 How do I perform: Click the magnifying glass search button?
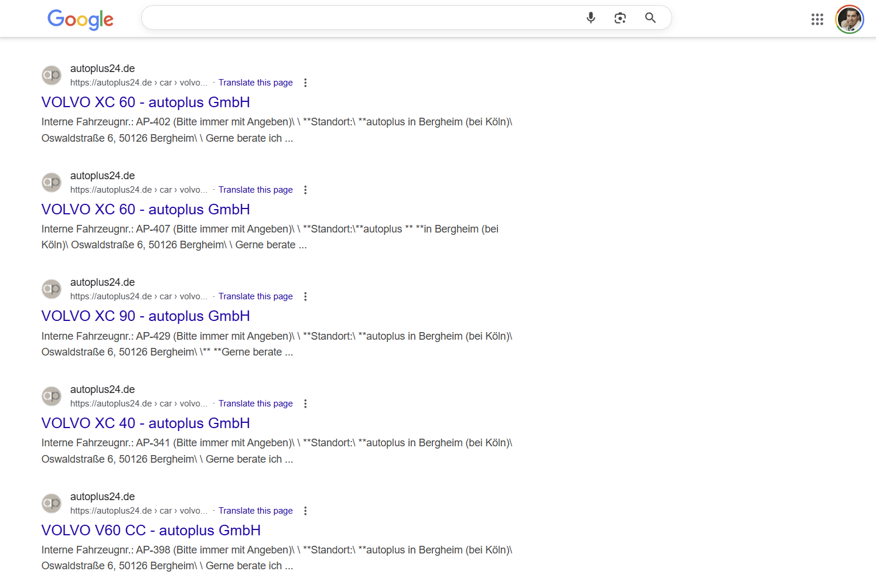pos(650,18)
